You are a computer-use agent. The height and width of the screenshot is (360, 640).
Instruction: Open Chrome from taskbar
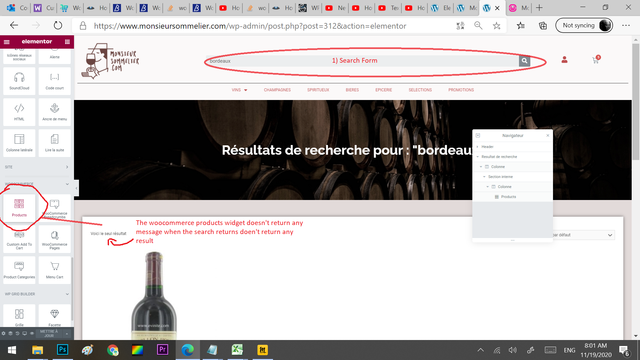[x=113, y=350]
